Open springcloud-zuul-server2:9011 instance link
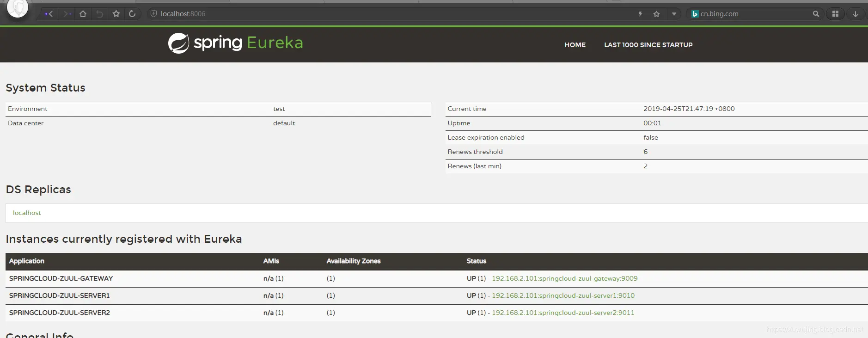 point(563,313)
